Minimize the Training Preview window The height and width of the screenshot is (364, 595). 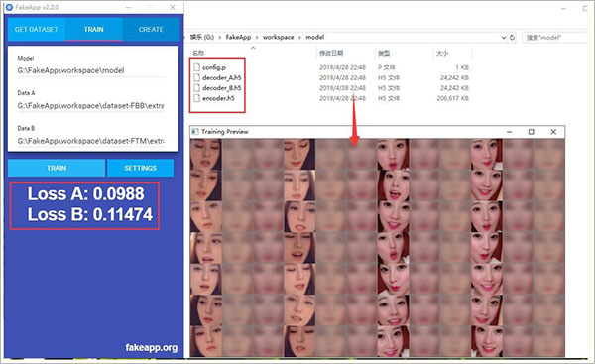tap(510, 132)
